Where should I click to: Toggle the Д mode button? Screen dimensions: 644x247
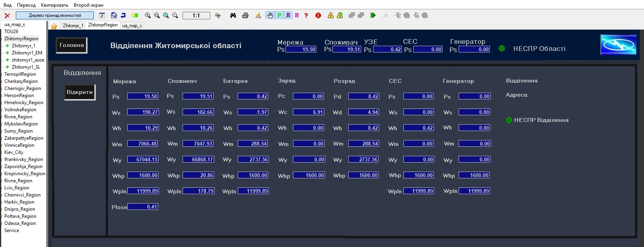[288, 15]
